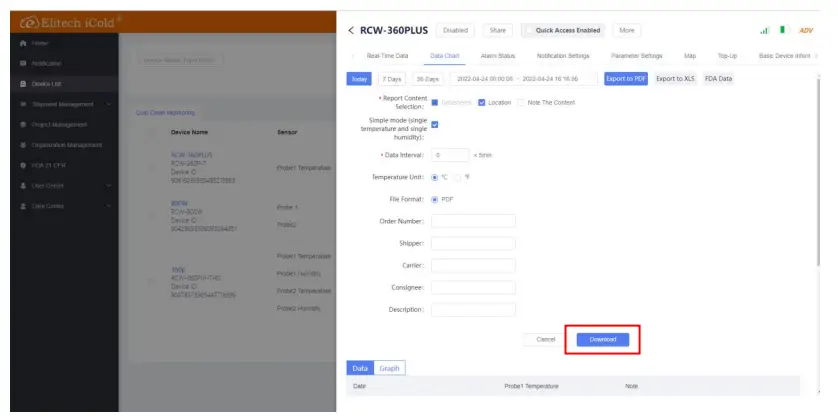Click the Order Number input field
The height and width of the screenshot is (416, 838).
click(473, 221)
